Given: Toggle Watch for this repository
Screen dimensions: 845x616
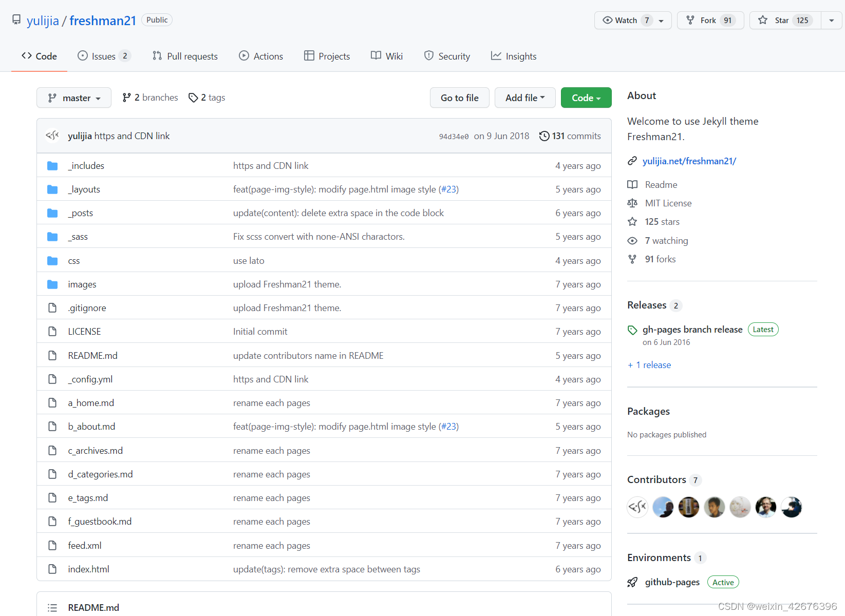Looking at the screenshot, I should [x=626, y=21].
